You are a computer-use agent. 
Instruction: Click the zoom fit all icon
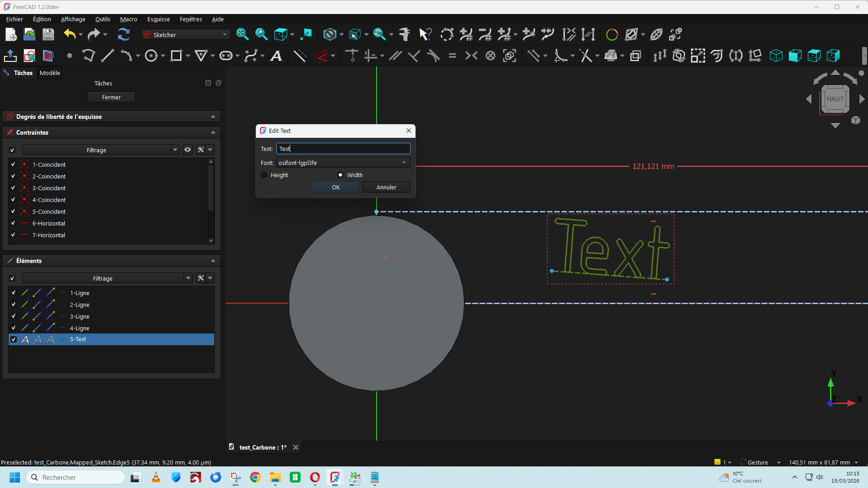(x=242, y=34)
